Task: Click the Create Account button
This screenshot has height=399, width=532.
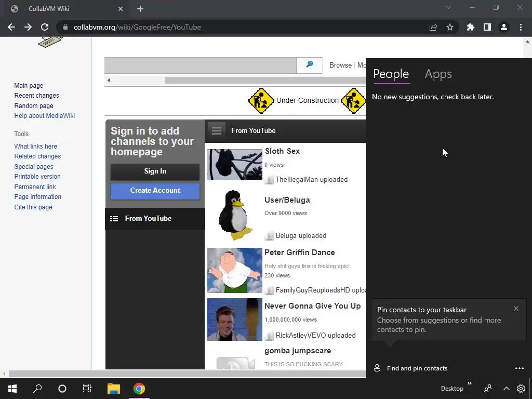Action: click(155, 190)
